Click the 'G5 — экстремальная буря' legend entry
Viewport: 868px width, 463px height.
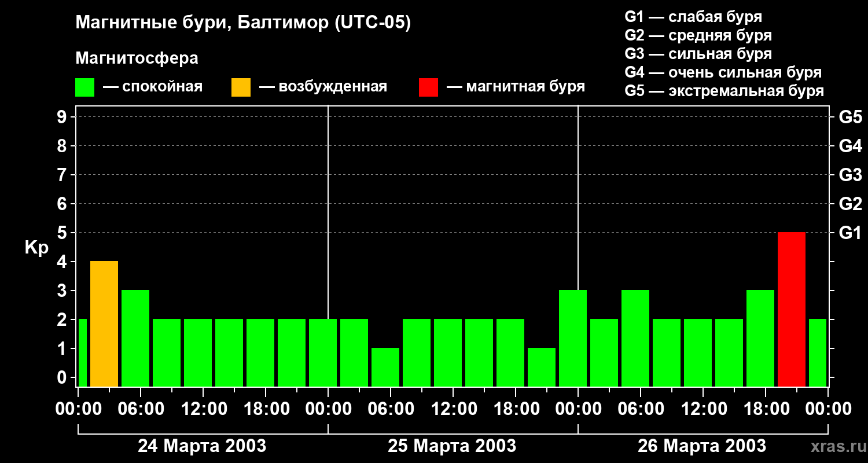[724, 91]
